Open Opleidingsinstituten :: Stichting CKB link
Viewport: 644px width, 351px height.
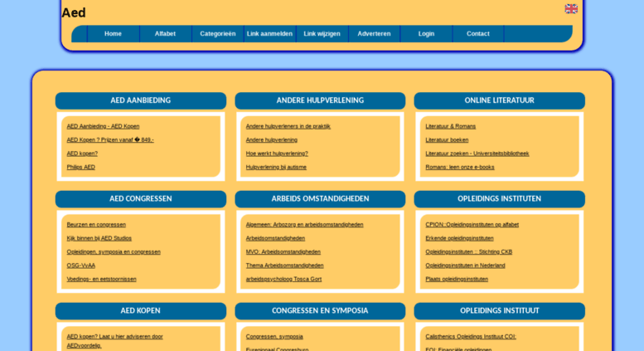[468, 251]
